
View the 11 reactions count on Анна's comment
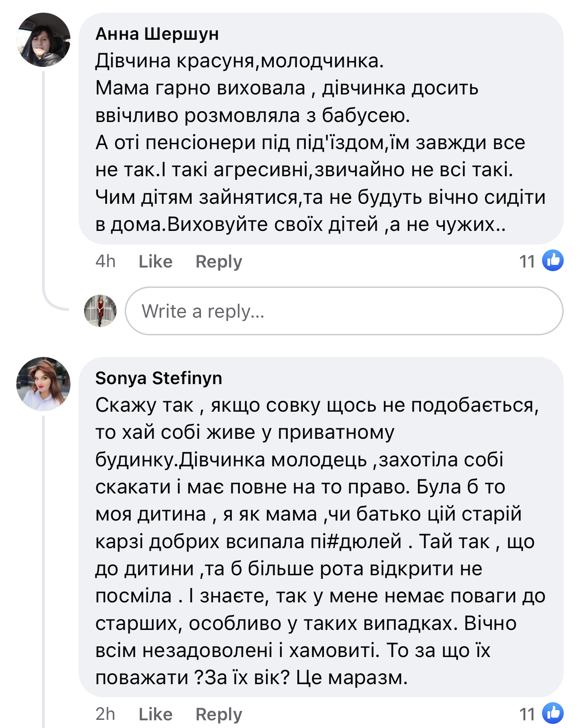pyautogui.click(x=527, y=262)
